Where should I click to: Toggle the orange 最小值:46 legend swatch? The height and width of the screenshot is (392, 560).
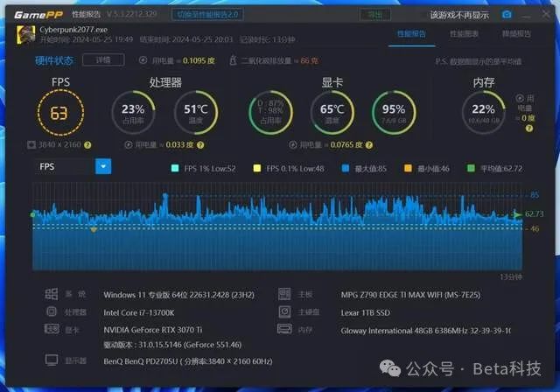(x=408, y=168)
